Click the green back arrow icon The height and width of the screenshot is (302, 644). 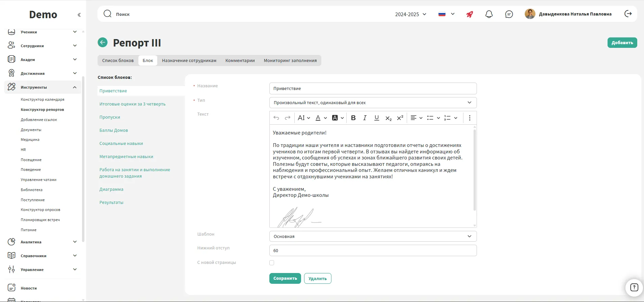click(x=103, y=42)
